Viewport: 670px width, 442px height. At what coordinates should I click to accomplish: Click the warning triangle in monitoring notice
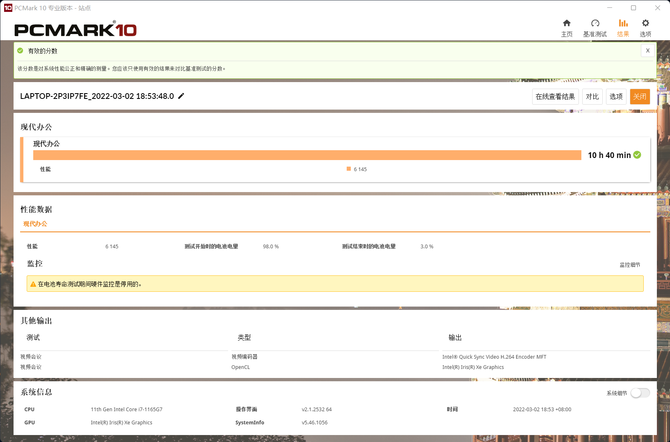tap(32, 312)
